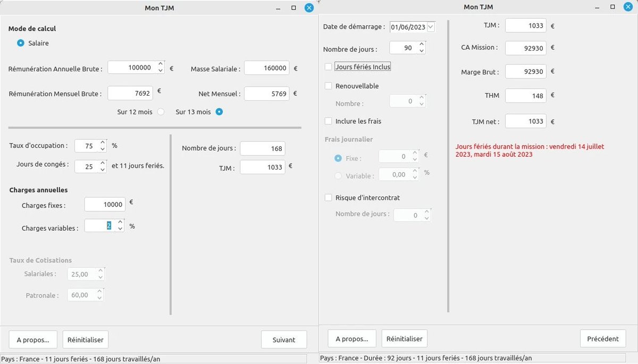638x364 pixels.
Task: Click the left window TJM field
Action: tap(263, 167)
